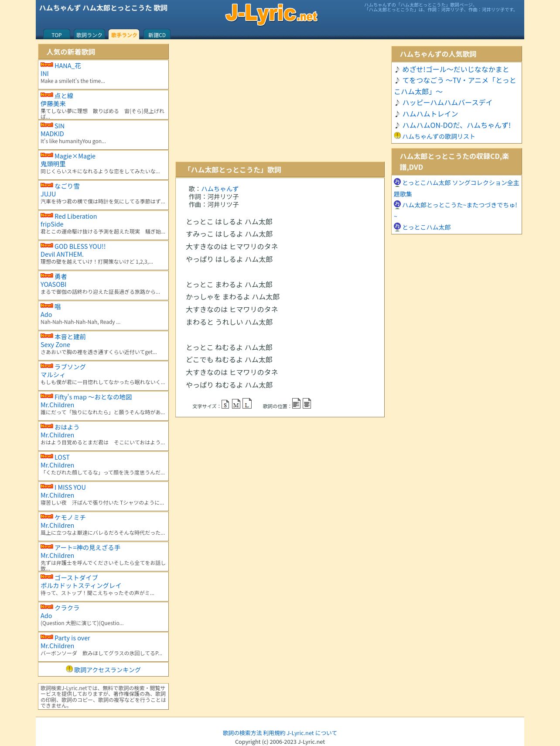Open artist YOASOBI
560x746 pixels.
click(53, 285)
